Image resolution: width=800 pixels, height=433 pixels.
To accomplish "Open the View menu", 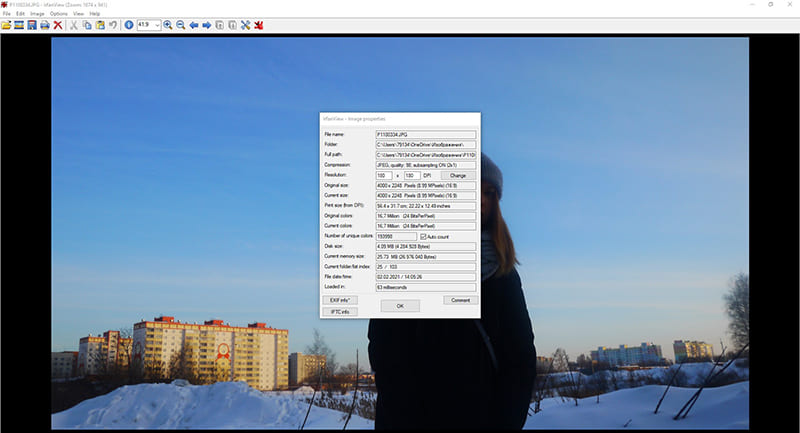I will [x=79, y=14].
